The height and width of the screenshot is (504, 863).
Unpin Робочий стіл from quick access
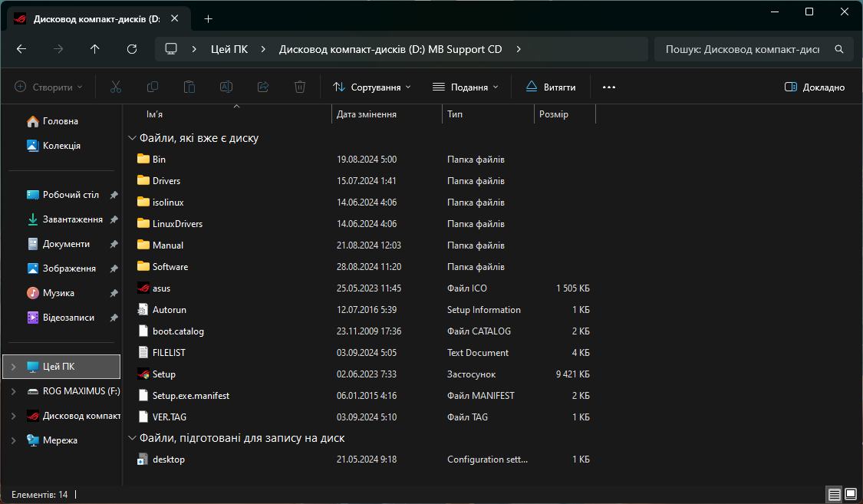click(114, 195)
